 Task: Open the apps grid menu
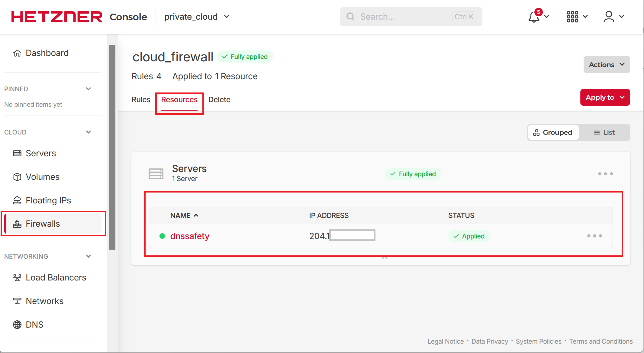pyautogui.click(x=577, y=17)
